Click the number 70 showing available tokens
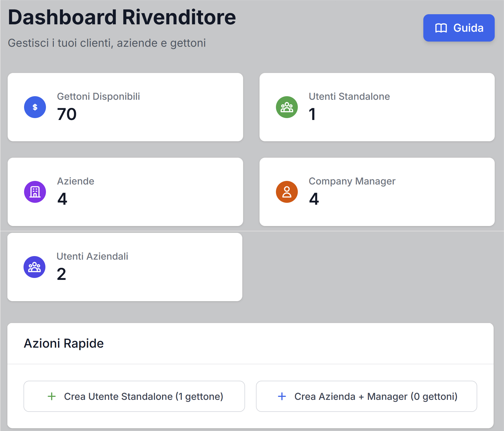Image resolution: width=504 pixels, height=431 pixels. [66, 115]
